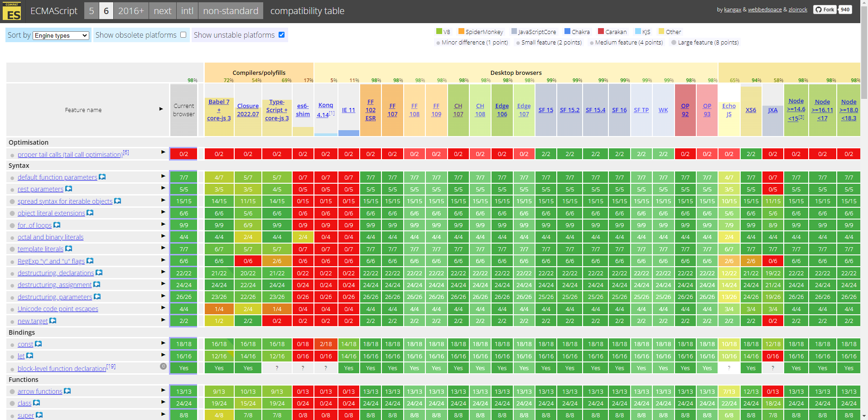Open MDN icon beside destructuring, assignment
This screenshot has width=868, height=420.
pyautogui.click(x=97, y=284)
